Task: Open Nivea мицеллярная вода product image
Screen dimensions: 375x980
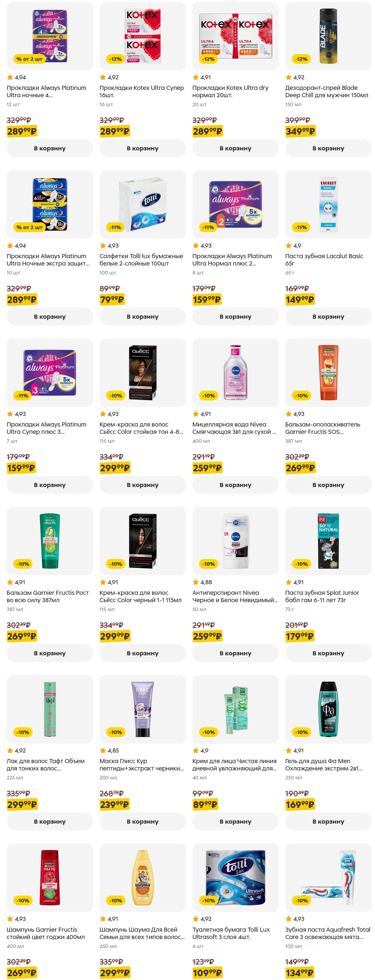Action: [235, 372]
